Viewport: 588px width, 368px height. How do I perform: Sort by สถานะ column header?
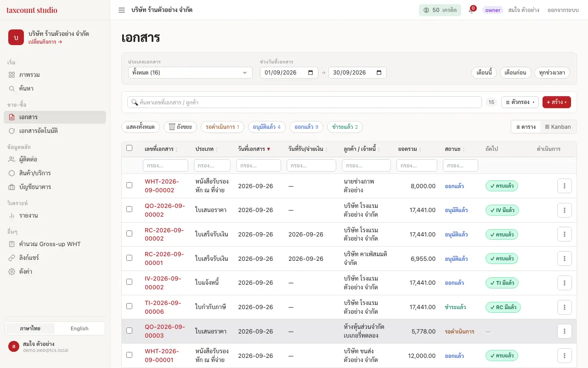pos(455,149)
